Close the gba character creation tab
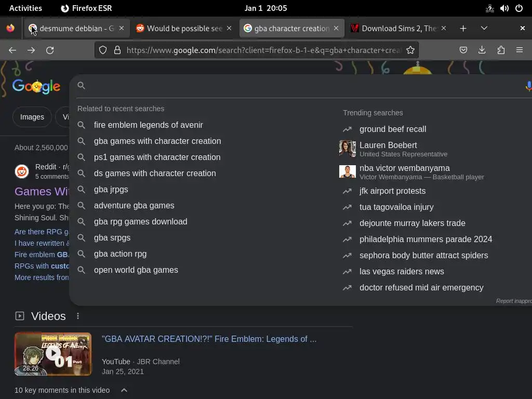 click(336, 29)
